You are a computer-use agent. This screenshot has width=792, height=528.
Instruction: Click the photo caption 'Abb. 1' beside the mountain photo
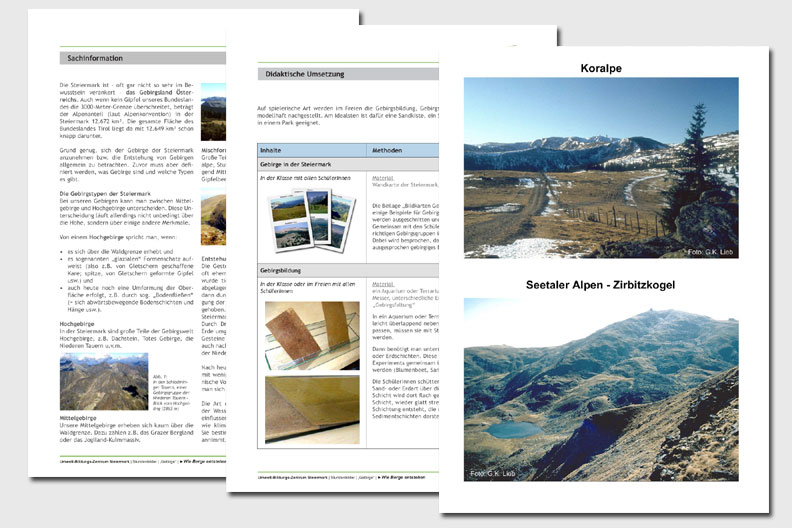171,392
